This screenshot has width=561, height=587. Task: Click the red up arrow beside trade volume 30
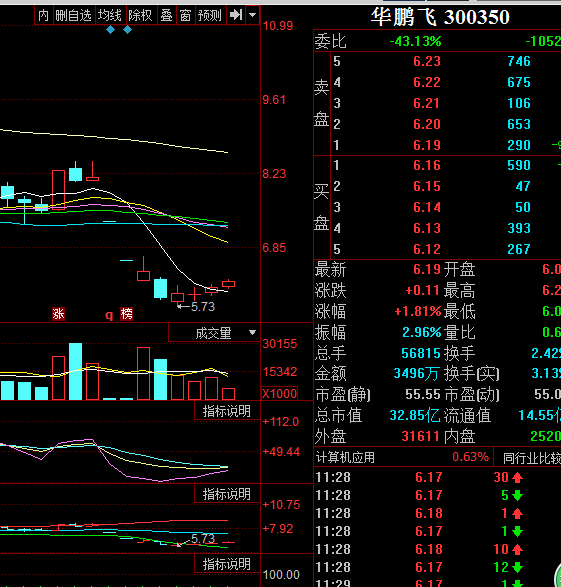(x=518, y=478)
